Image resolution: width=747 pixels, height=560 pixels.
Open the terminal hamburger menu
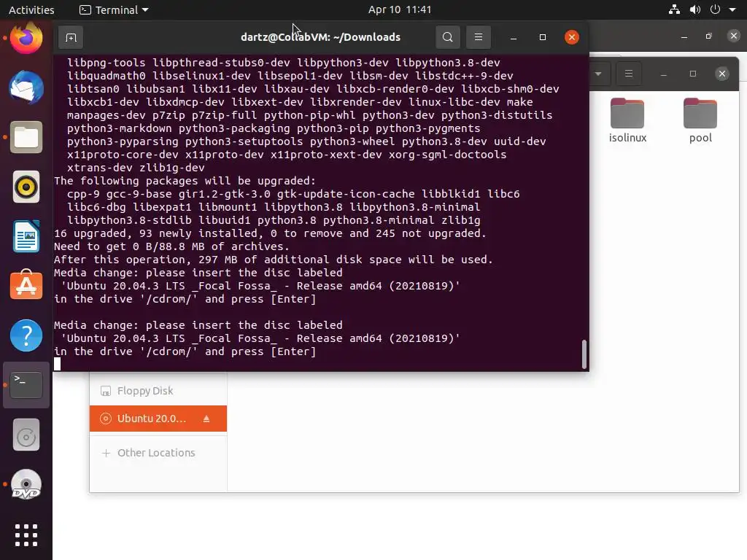479,37
